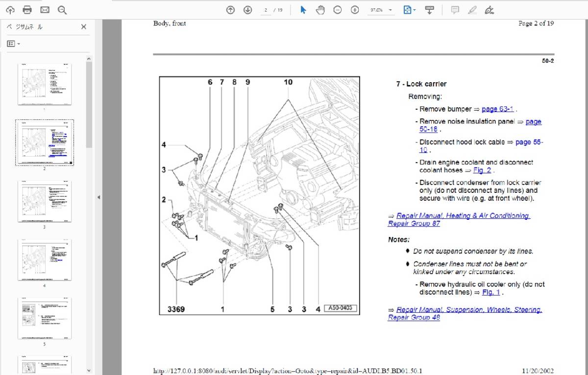This screenshot has width=588, height=375.
Task: Click the section number 50-2
Action: click(548, 61)
